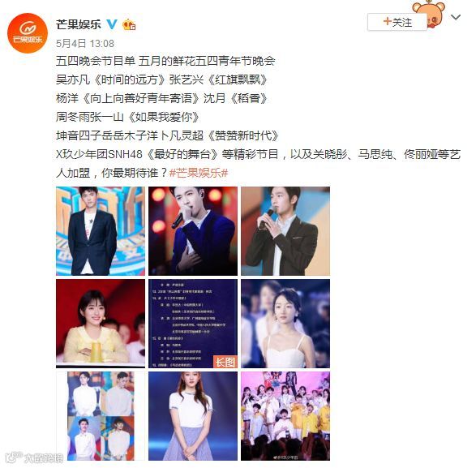Open photo of woman in lavender skirt

193,416
